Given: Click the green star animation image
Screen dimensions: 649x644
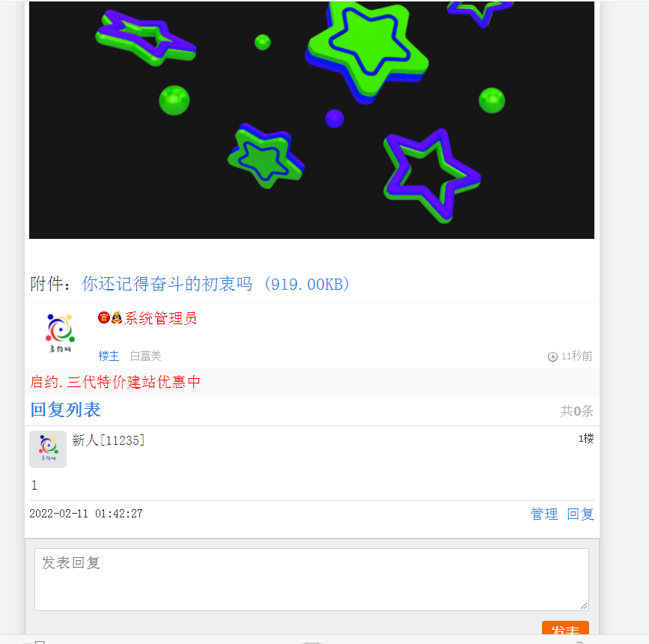Looking at the screenshot, I should pos(311,118).
